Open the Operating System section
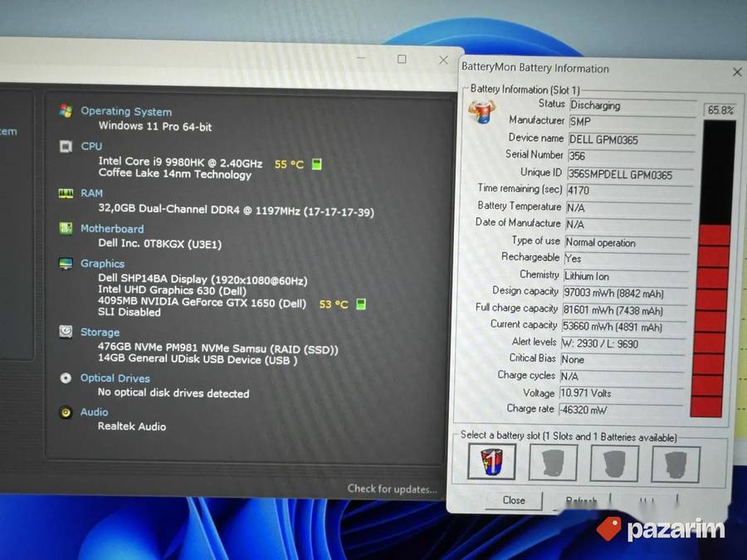Screen dimensions: 747x560 pyautogui.click(x=126, y=111)
